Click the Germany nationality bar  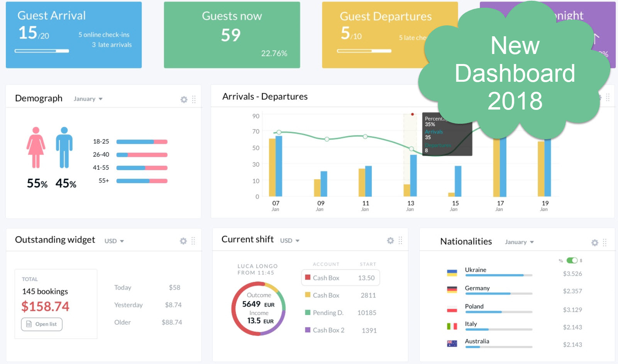499,294
